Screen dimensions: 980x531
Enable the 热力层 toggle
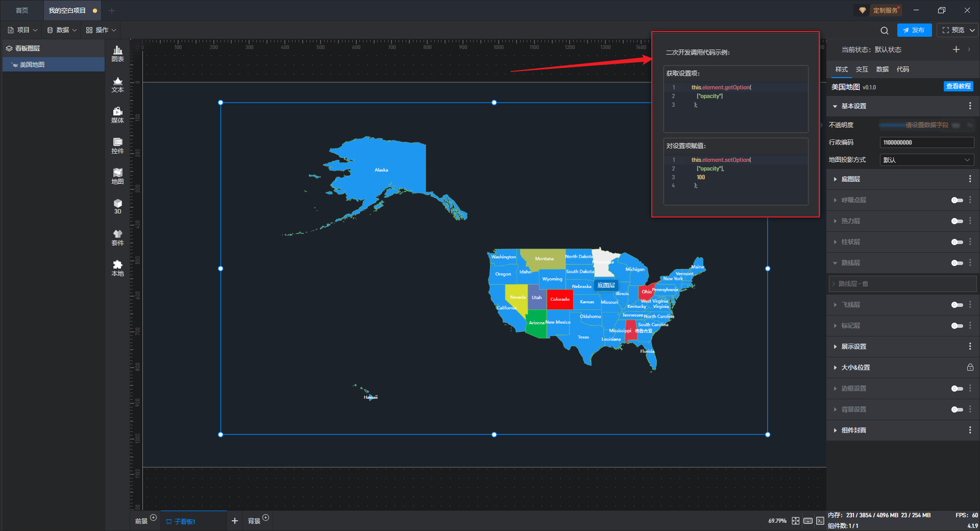pyautogui.click(x=957, y=221)
